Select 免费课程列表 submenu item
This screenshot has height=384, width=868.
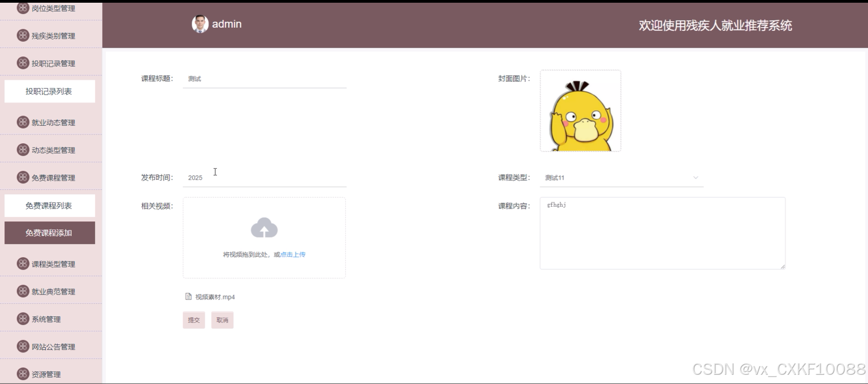(x=49, y=206)
